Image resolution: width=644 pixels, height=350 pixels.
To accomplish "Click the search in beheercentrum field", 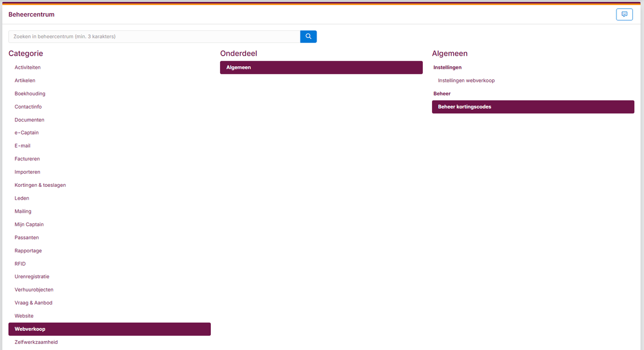I will click(154, 36).
